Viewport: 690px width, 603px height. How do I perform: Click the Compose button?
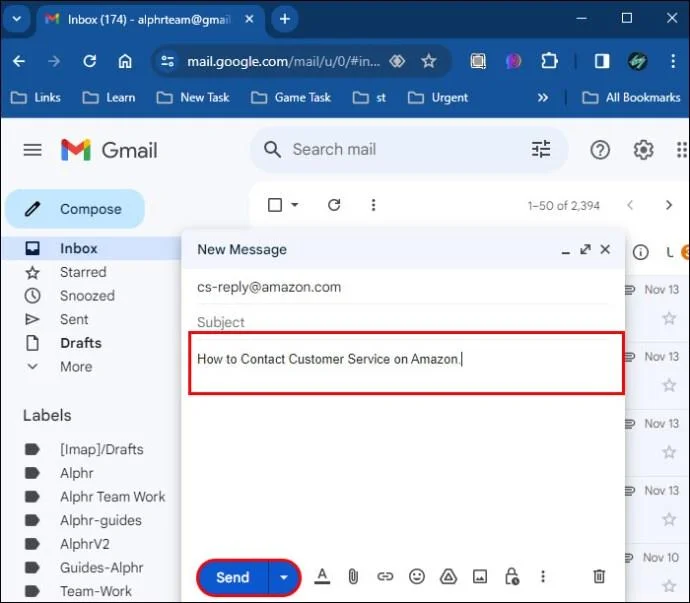75,209
